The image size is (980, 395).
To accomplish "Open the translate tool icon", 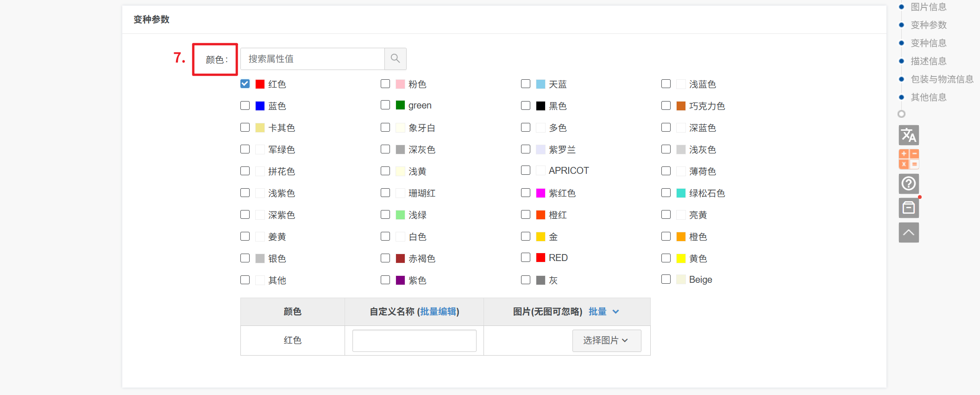I will click(x=908, y=135).
